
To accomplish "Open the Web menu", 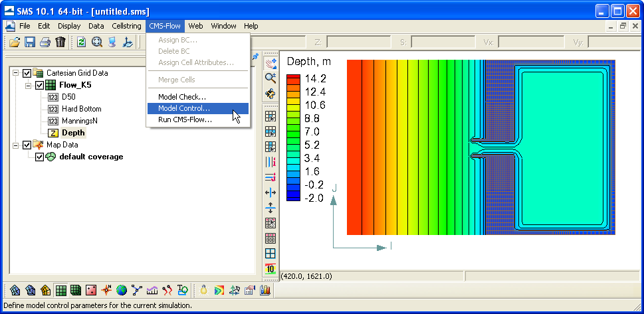I will (195, 26).
